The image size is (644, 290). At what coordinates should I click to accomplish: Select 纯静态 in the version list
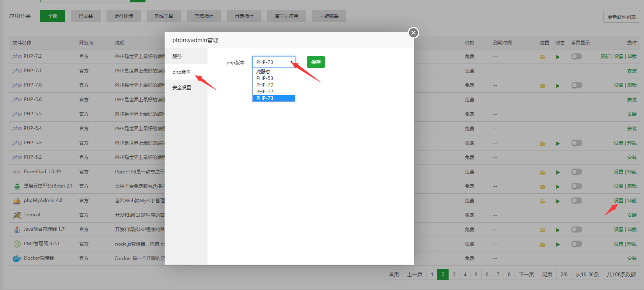(x=274, y=72)
